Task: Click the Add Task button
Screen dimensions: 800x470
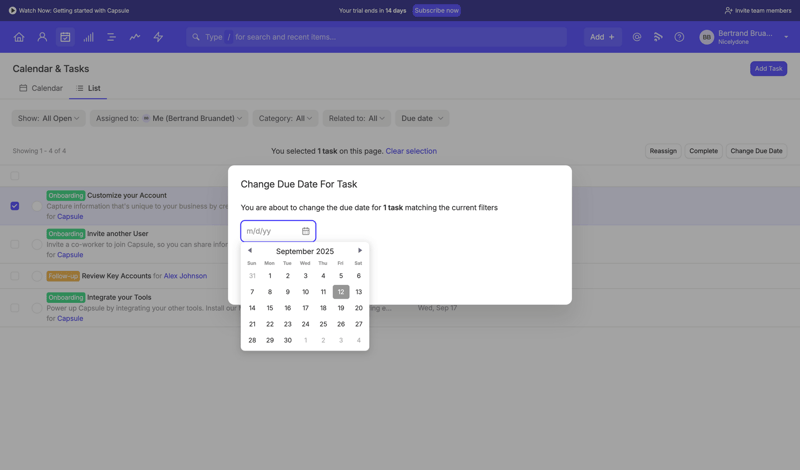Action: point(768,68)
